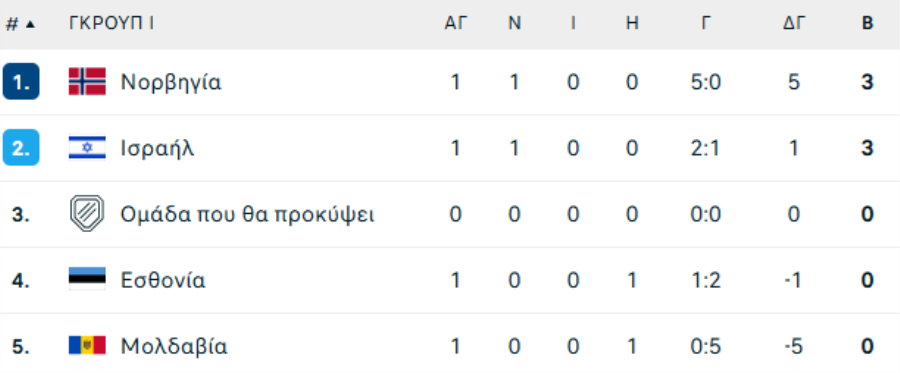This screenshot has width=900, height=373.
Task: Open the Εσθονία team link
Action: coord(163,280)
